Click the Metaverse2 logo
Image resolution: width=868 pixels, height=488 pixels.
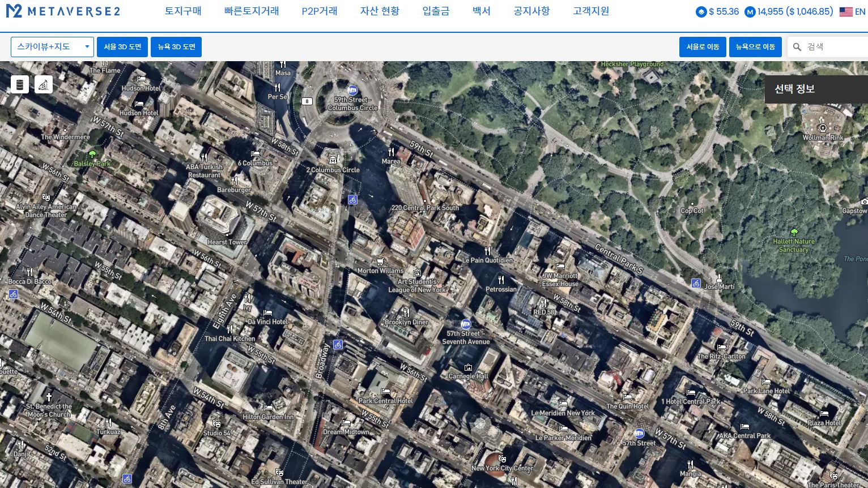pos(63,11)
